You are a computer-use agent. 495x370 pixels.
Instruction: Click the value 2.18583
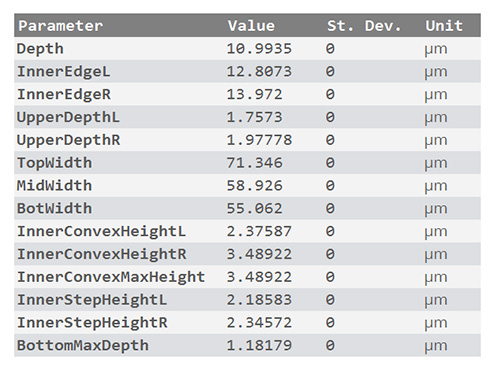click(259, 300)
